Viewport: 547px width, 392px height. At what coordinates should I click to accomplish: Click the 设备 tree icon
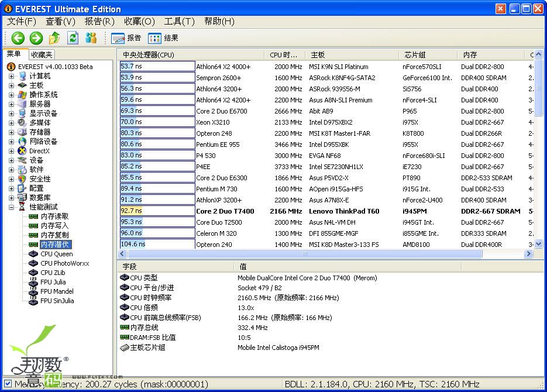[22, 160]
